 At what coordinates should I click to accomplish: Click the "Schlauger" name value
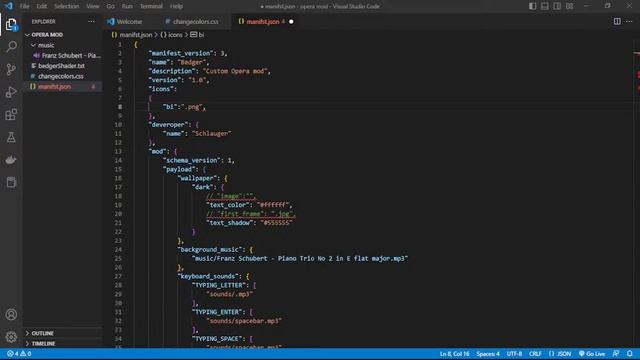(211, 133)
